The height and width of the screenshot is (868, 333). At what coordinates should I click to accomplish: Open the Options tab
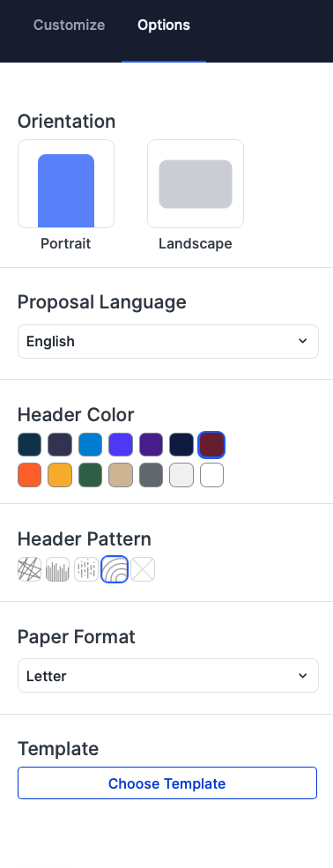(x=164, y=25)
